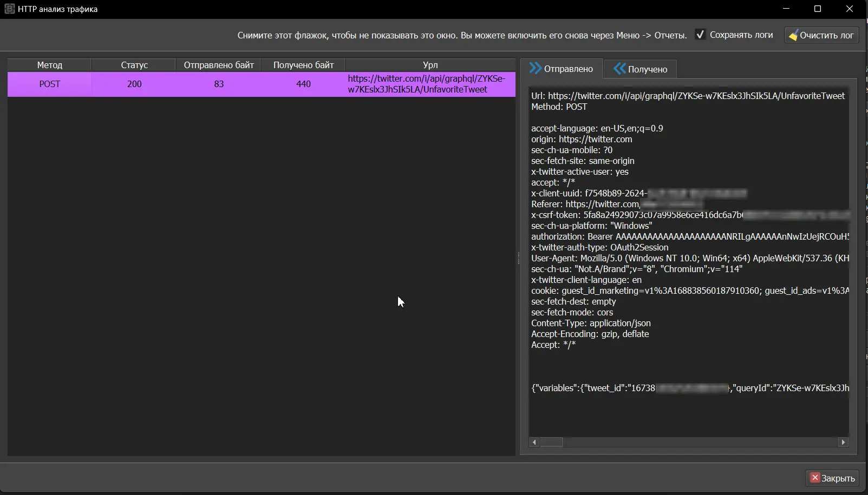
Task: Click the JSON variables tweet_id body line
Action: pos(690,388)
